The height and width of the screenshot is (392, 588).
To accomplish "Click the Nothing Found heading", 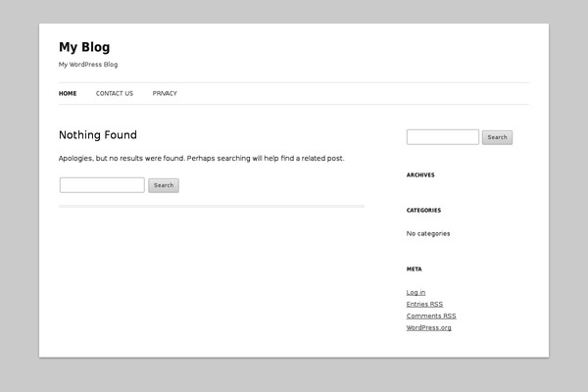I will [x=98, y=135].
